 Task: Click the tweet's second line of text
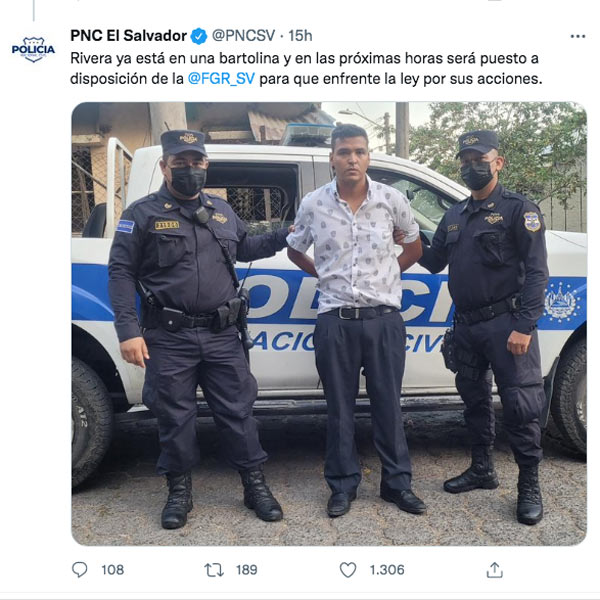pyautogui.click(x=306, y=79)
